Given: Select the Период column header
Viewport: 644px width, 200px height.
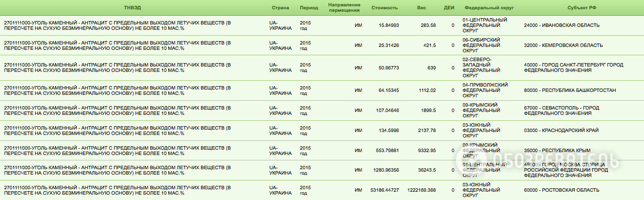Looking at the screenshot, I should [x=309, y=8].
